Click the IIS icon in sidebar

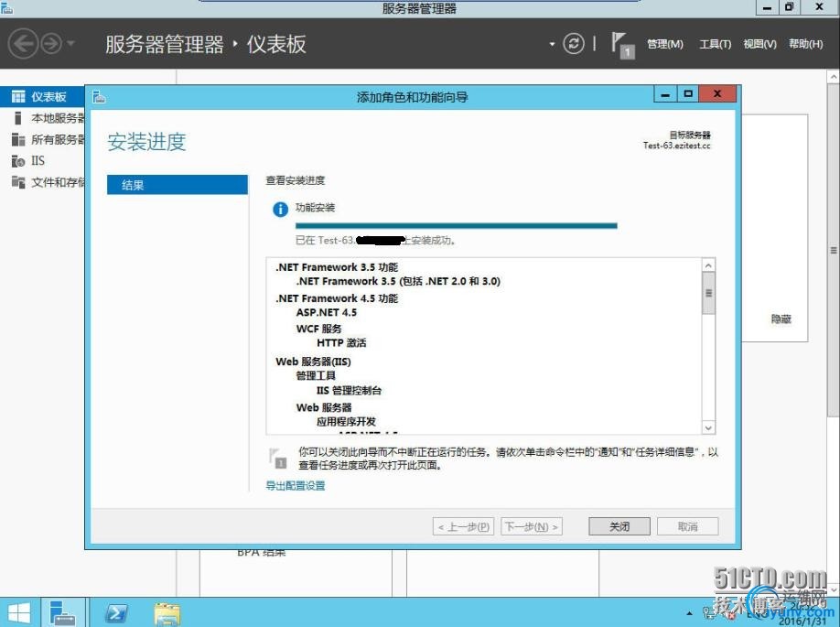(18, 161)
